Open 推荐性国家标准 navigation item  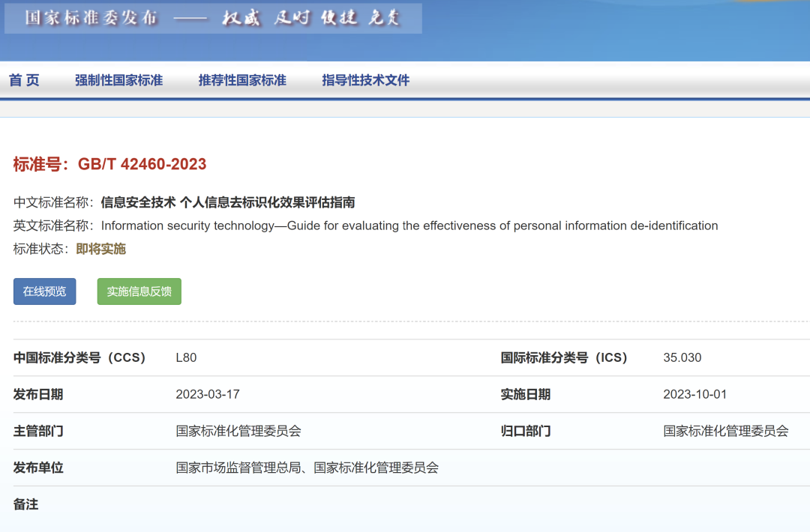coord(242,80)
